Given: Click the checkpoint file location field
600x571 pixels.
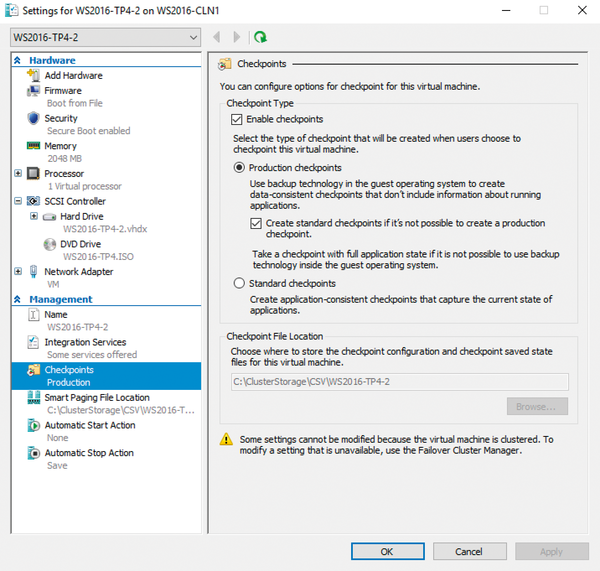Looking at the screenshot, I should click(399, 382).
